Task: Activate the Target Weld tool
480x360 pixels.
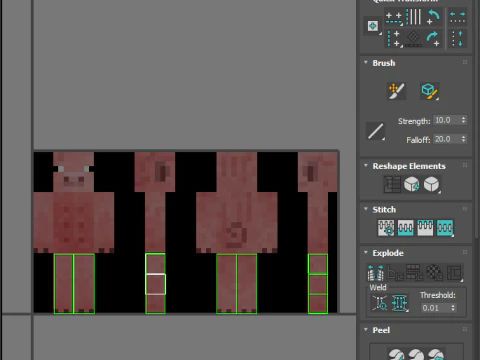Action: coord(380,303)
